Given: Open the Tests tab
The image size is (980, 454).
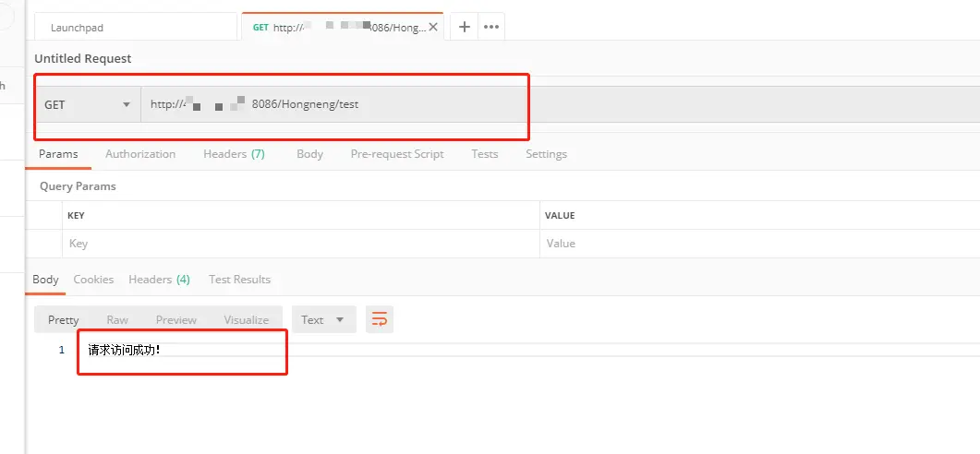Looking at the screenshot, I should coord(484,153).
